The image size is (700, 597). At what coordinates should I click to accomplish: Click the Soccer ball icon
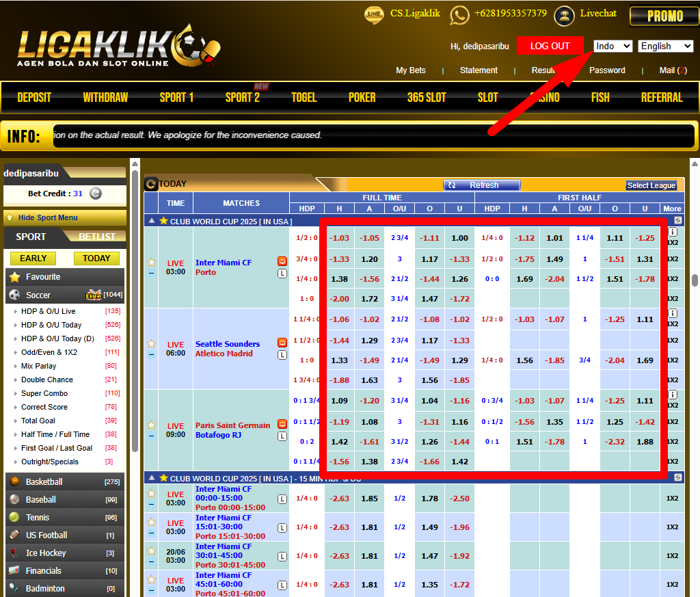point(14,295)
